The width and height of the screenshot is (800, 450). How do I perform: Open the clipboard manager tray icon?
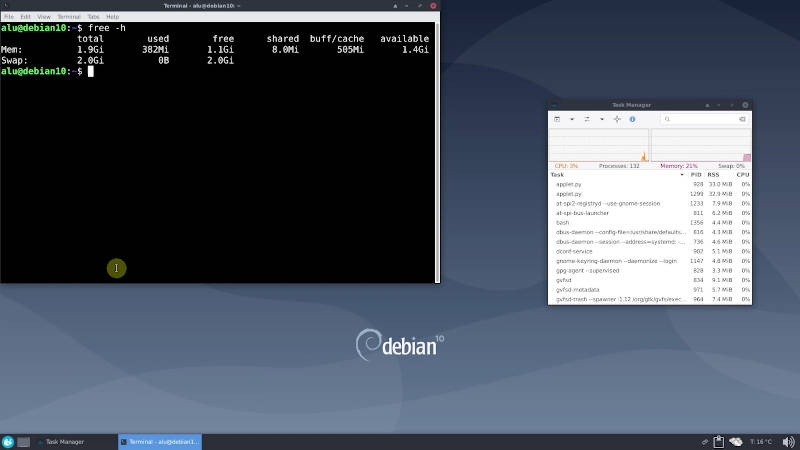point(718,442)
